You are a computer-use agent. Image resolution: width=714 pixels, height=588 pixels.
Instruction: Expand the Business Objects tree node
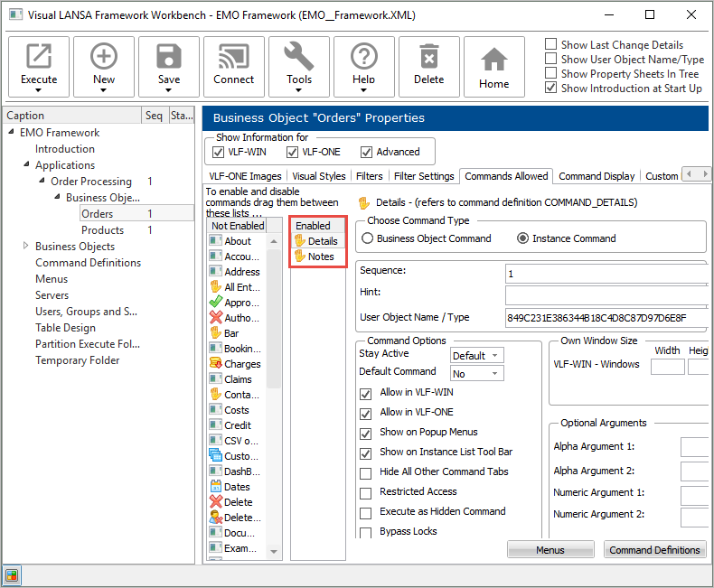point(25,247)
